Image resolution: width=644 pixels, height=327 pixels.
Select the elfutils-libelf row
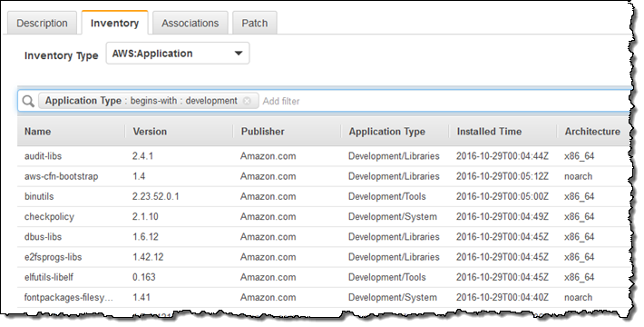click(325, 277)
